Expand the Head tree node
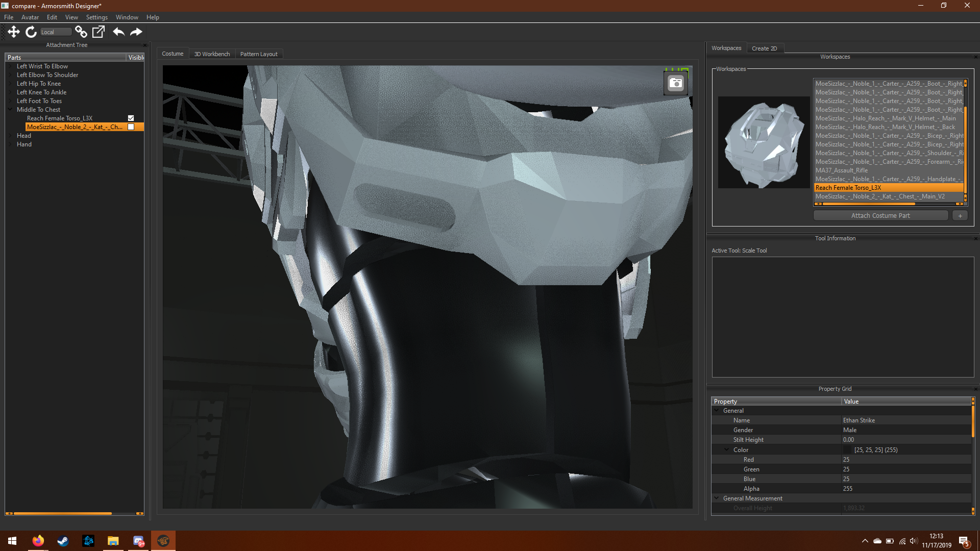This screenshot has width=980, height=551. tap(10, 135)
